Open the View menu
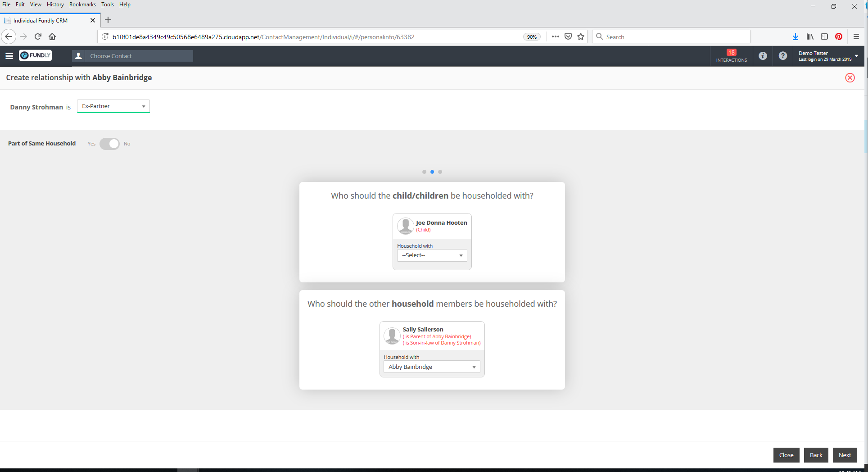This screenshot has width=868, height=472. [x=36, y=5]
